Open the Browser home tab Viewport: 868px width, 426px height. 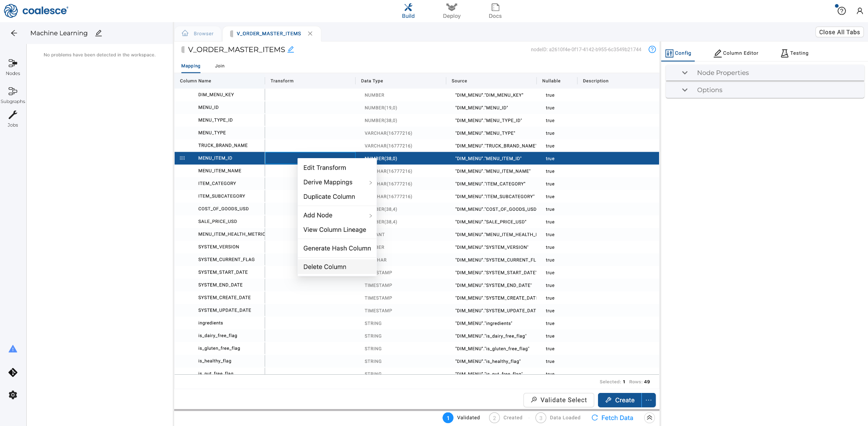[198, 33]
